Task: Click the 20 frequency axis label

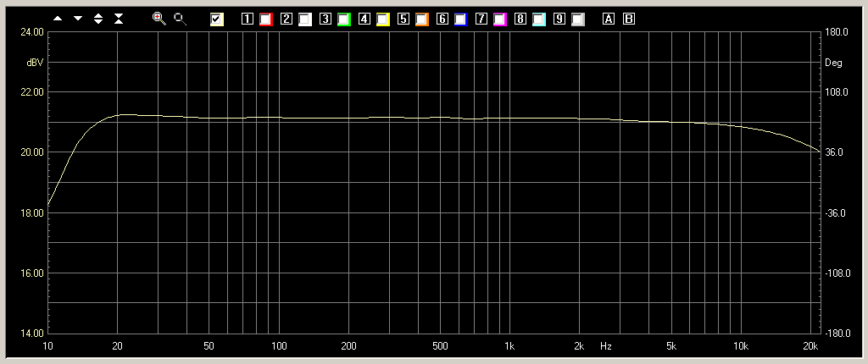Action: (x=117, y=347)
